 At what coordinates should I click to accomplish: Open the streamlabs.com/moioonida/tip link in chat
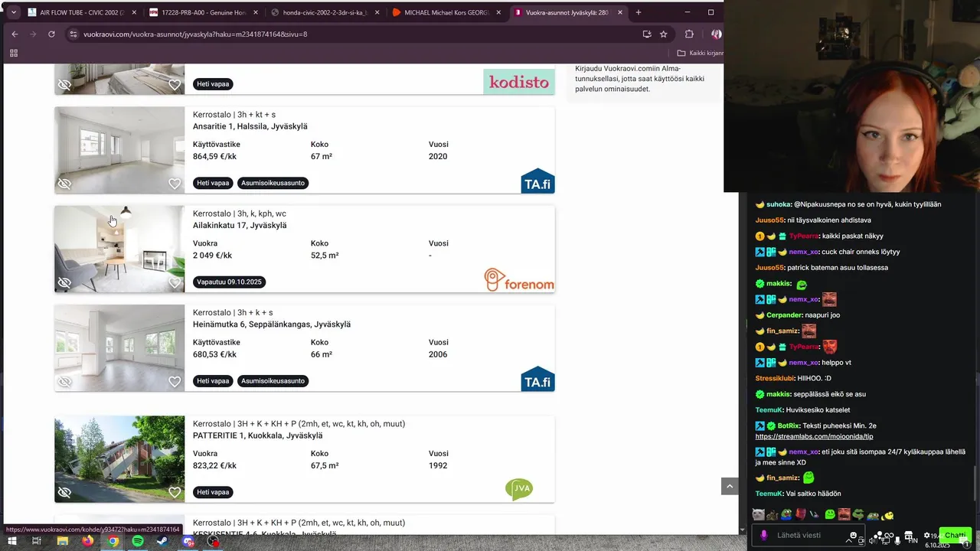814,436
